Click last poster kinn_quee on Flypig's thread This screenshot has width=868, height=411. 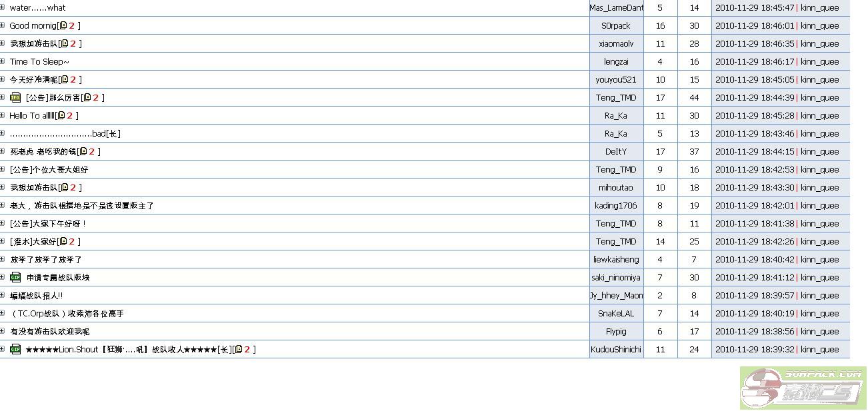coord(819,332)
